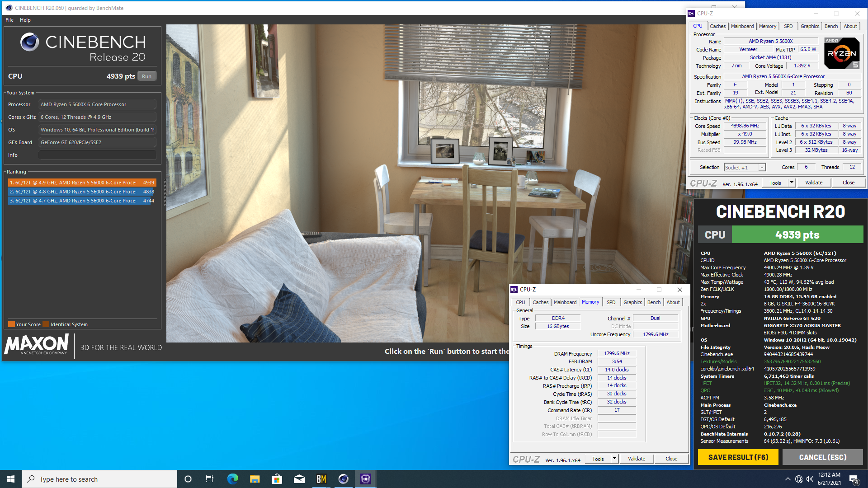
Task: Switch to Bench tab in the CPU-Z Memory window
Action: click(654, 302)
